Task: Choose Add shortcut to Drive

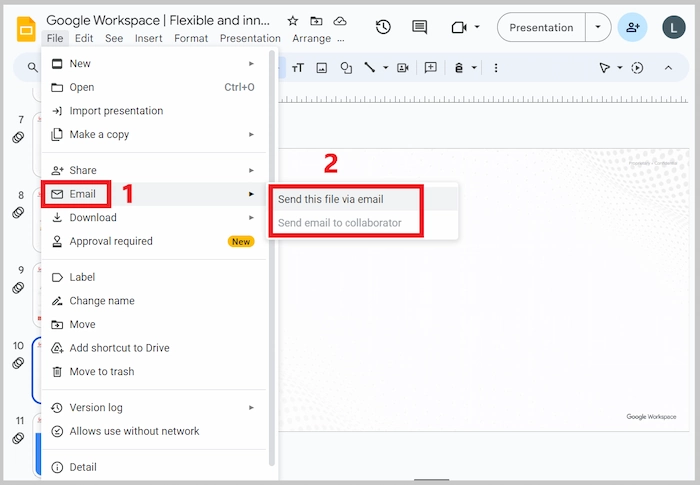Action: coord(154,348)
